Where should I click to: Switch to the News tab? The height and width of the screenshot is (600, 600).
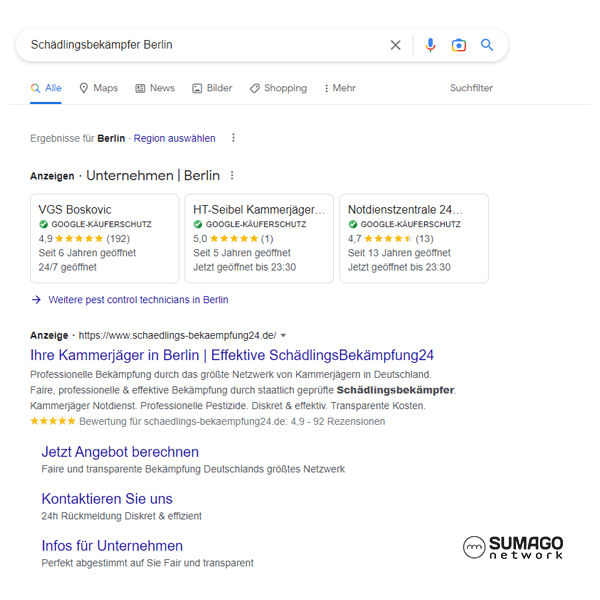point(155,88)
